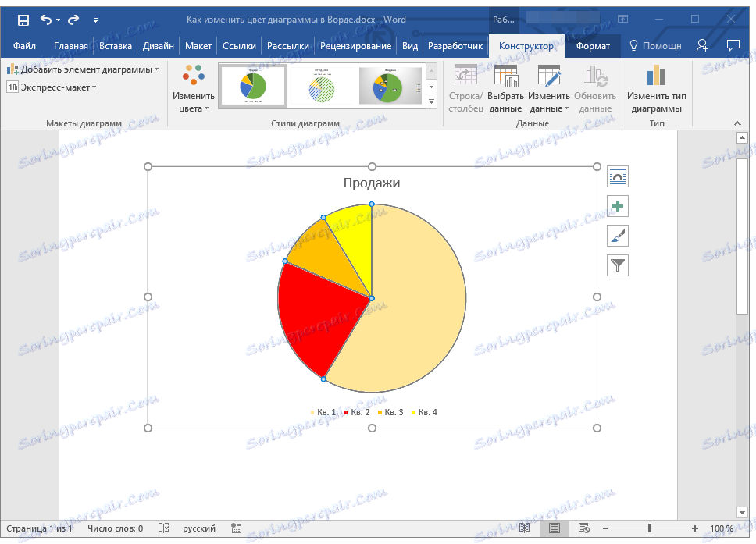Click the page count Страница 1 из 1
756x544 pixels.
[40, 528]
